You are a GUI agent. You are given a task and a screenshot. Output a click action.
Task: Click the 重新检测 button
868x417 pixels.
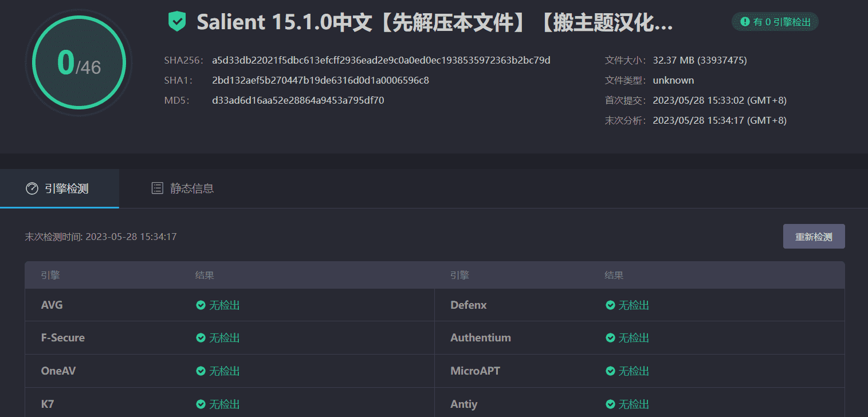click(814, 237)
